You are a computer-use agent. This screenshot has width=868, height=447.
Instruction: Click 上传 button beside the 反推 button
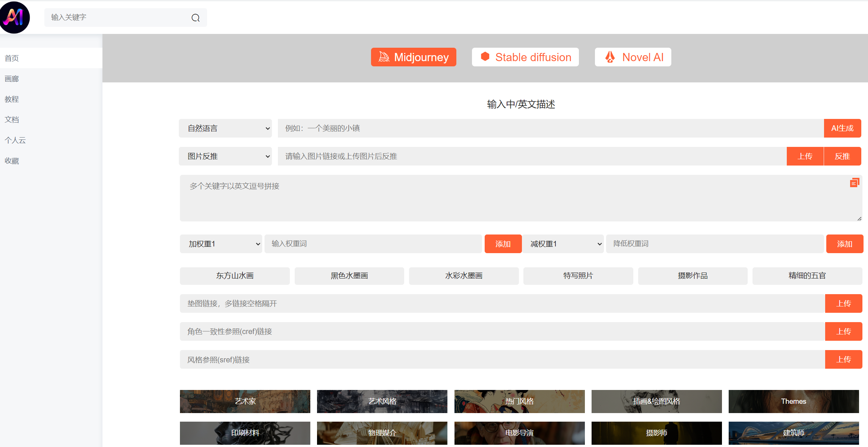point(805,156)
